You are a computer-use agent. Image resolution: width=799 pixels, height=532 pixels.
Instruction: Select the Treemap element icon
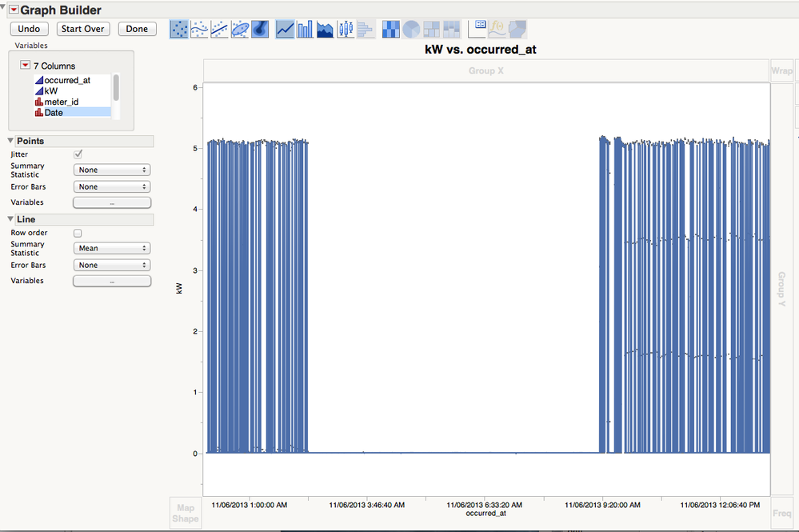[431, 29]
